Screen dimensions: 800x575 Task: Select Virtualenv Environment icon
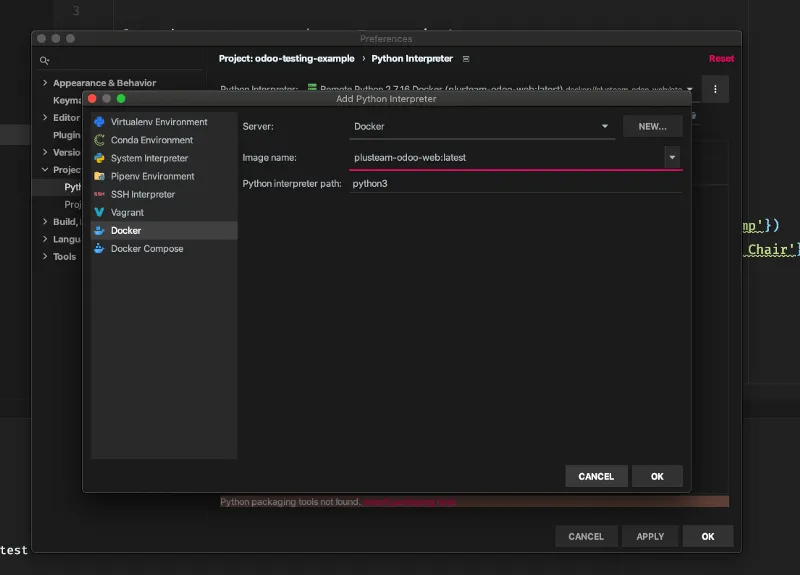tap(99, 122)
